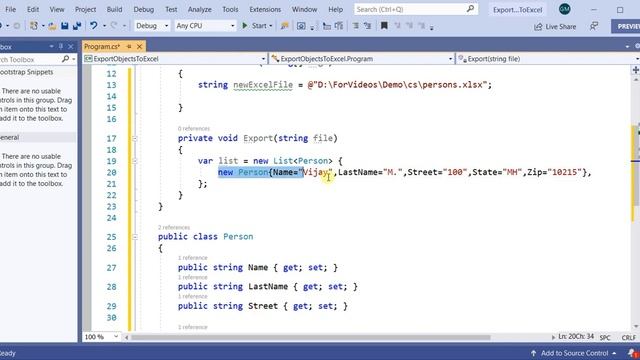Screen dimensions: 640x360
Task: Click the greyed-out Redo icon
Action: (x=114, y=26)
